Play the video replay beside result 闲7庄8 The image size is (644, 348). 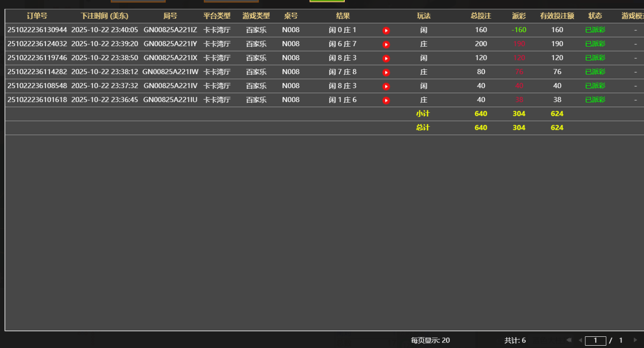[386, 72]
